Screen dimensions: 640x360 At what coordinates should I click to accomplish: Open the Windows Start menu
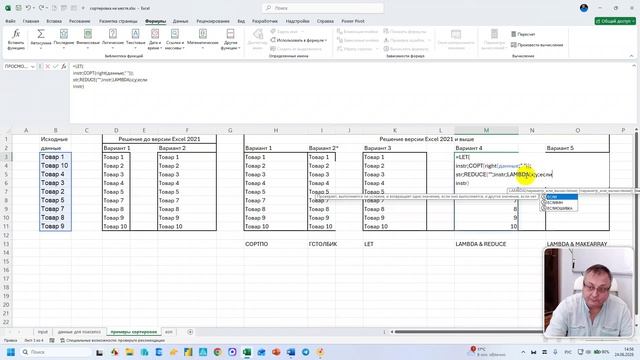pyautogui.click(x=11, y=352)
